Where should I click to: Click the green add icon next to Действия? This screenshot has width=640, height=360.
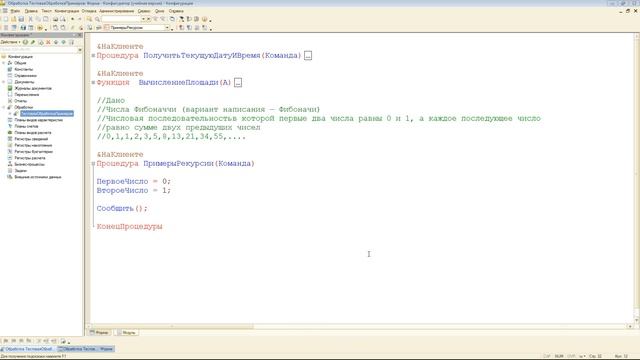coord(25,42)
